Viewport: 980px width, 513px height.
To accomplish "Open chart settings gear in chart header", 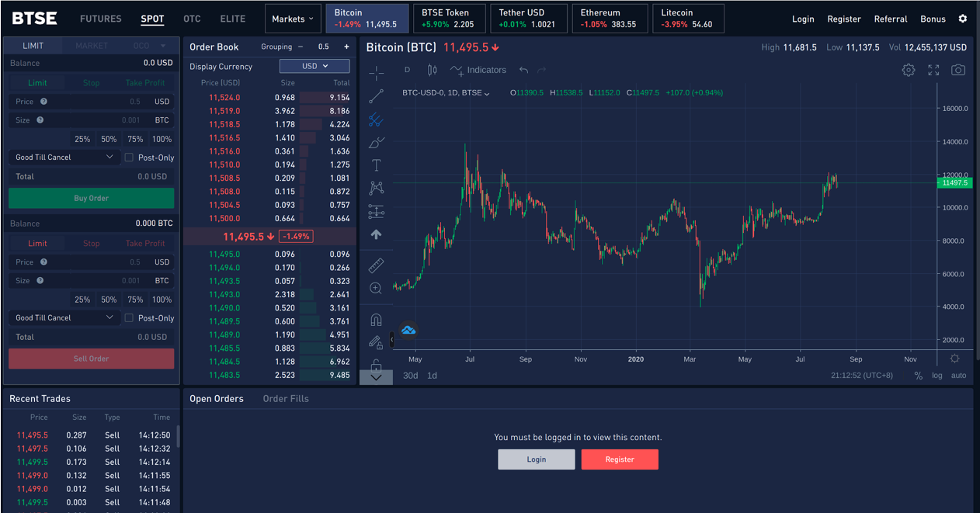I will 909,70.
